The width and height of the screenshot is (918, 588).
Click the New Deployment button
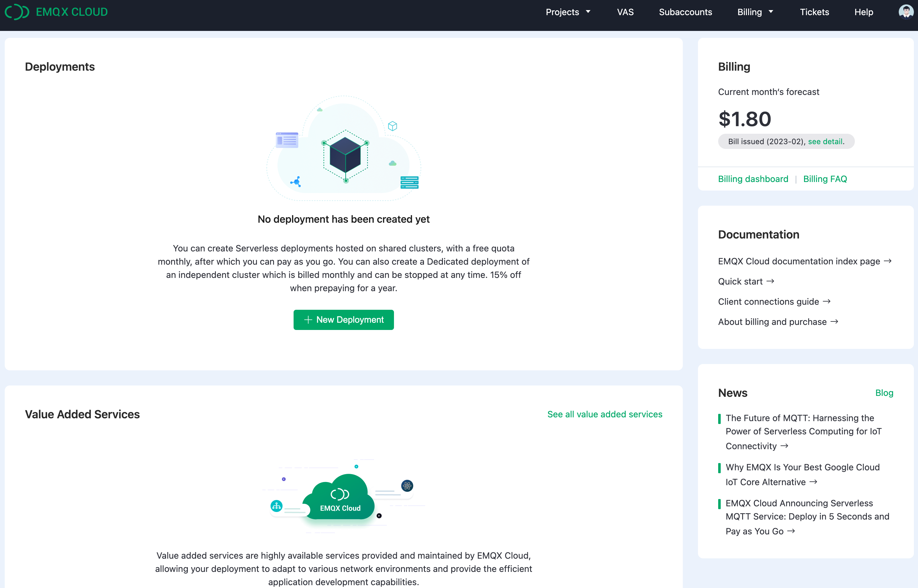point(343,320)
